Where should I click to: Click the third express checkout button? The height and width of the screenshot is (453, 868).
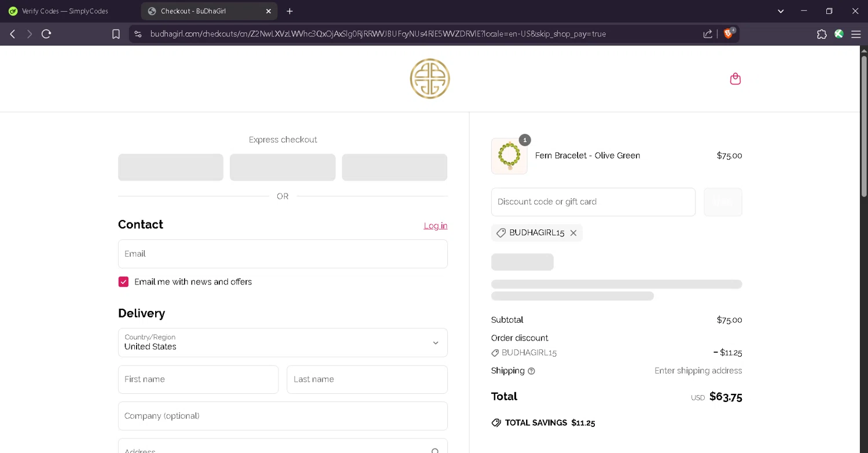point(395,167)
